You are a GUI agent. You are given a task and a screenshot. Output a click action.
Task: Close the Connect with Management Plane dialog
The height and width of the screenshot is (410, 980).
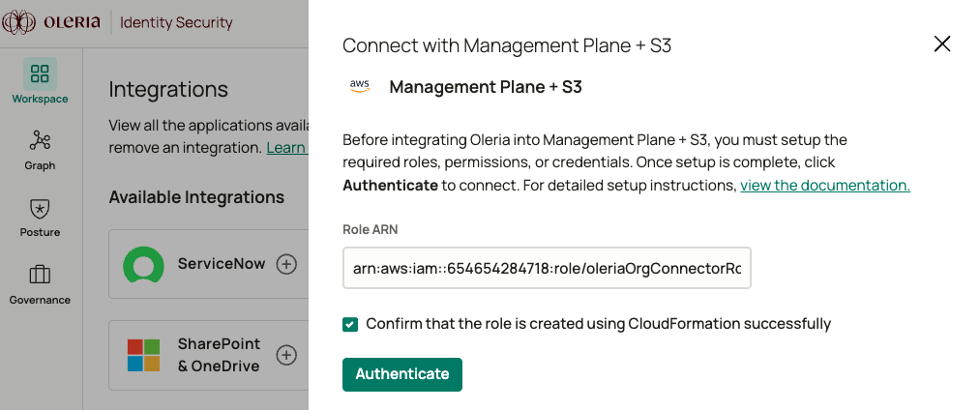[941, 44]
